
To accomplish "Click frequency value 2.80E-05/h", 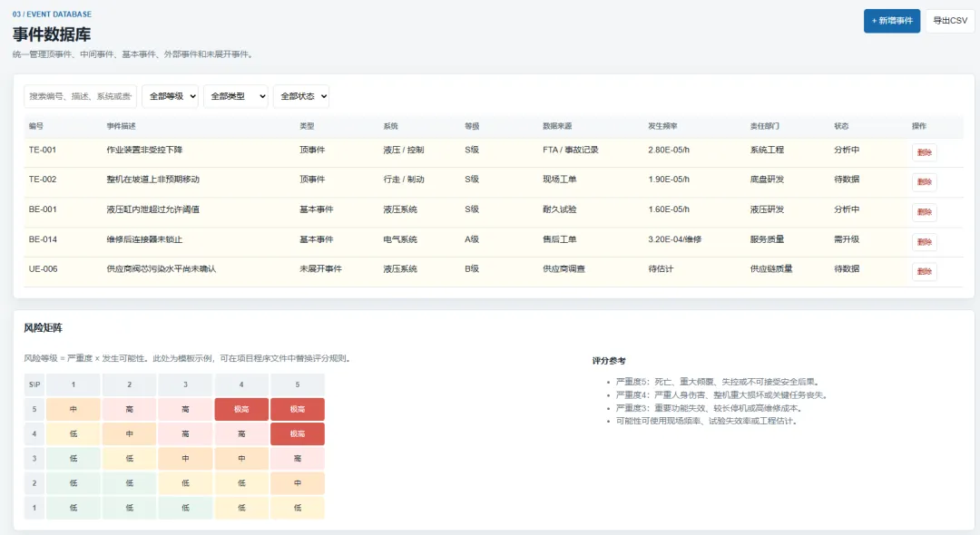I will (x=669, y=150).
